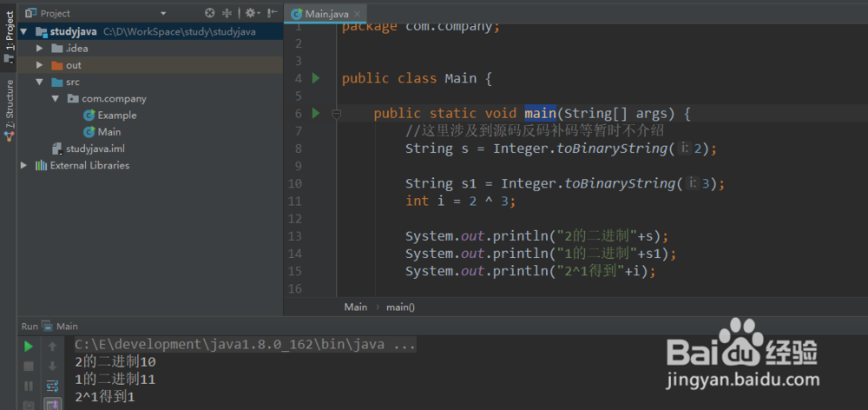The width and height of the screenshot is (868, 410).
Task: Click the Project view icon in header
Action: [x=31, y=13]
